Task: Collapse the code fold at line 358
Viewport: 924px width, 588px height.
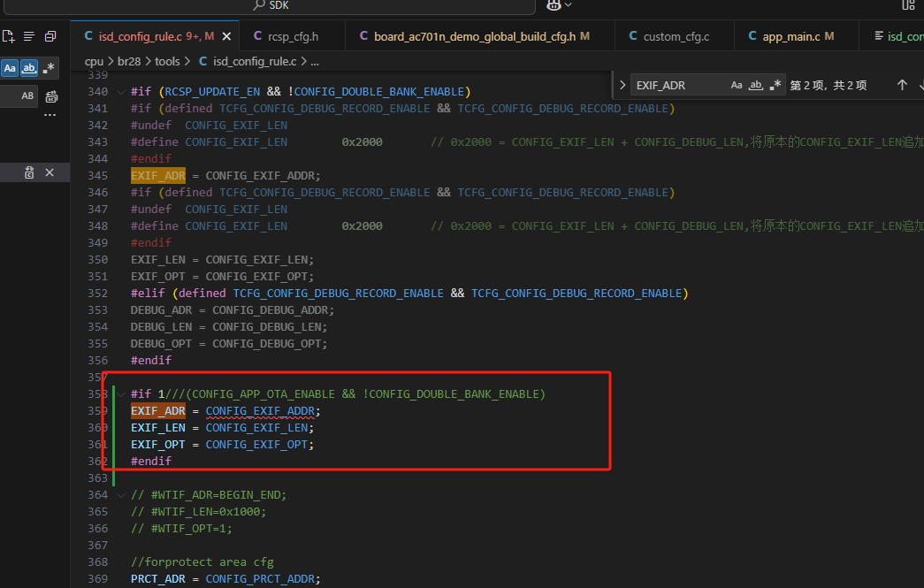Action: [x=121, y=394]
